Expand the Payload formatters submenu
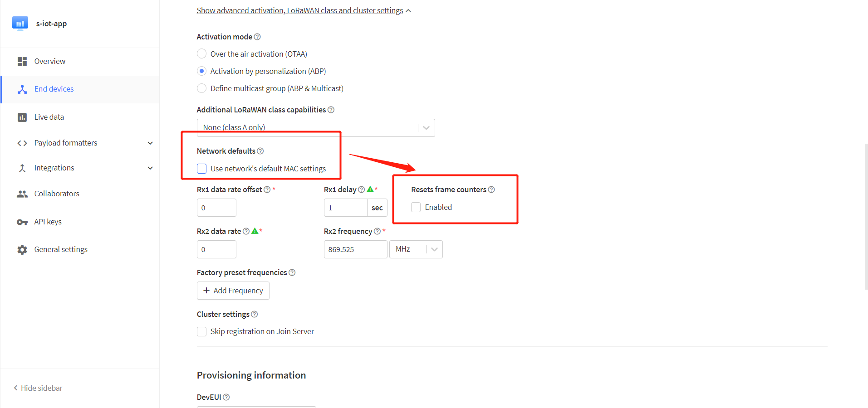868x408 pixels. pos(150,143)
